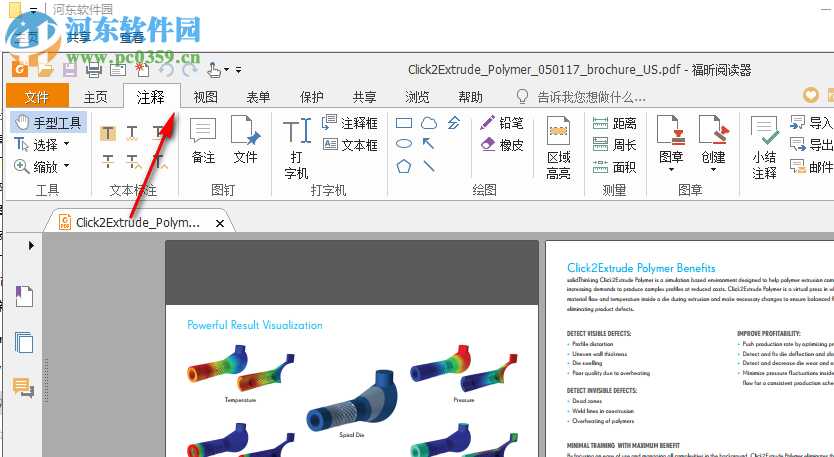Select the Eraser (橡皮) tool
The width and height of the screenshot is (834, 457).
[x=502, y=144]
